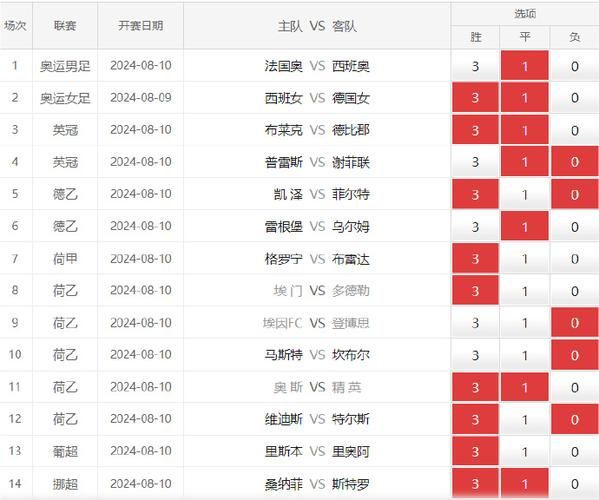Select loss (0) for 雷根堡 VS 乌尔姆
This screenshot has width=599, height=500.
[575, 227]
